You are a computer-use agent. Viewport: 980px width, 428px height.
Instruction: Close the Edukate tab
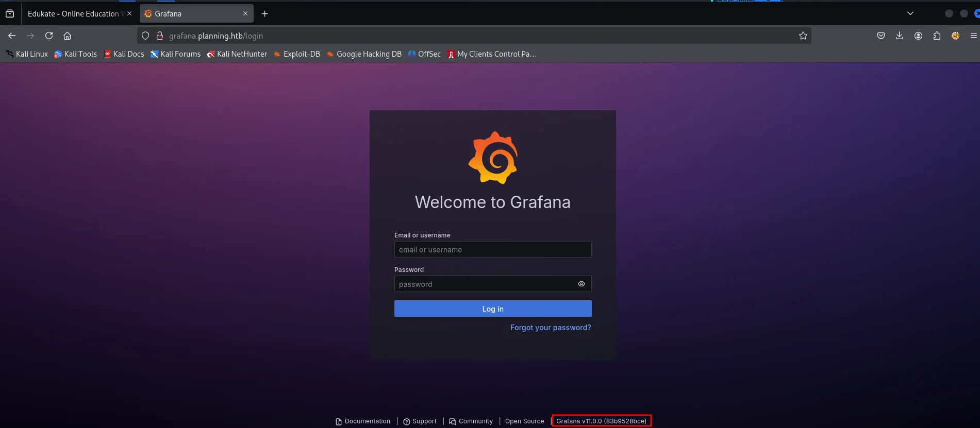129,14
